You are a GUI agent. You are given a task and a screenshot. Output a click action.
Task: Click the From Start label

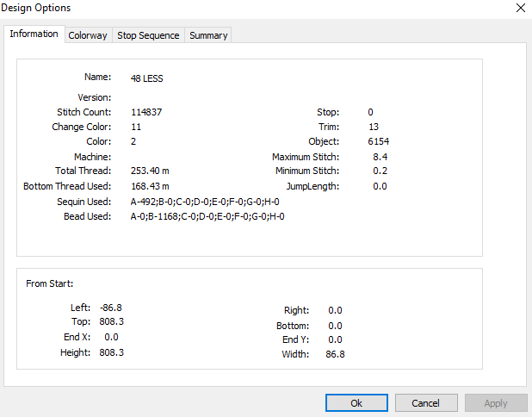click(x=50, y=283)
